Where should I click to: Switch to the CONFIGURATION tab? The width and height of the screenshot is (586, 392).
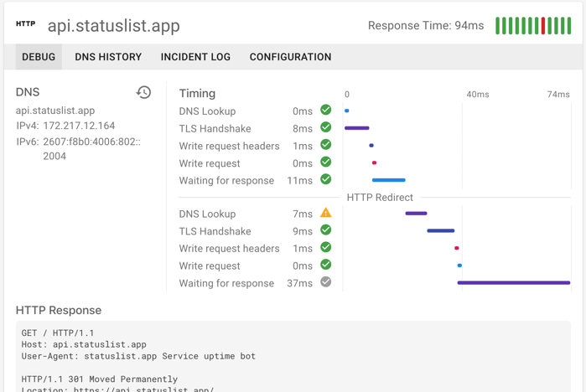point(290,57)
